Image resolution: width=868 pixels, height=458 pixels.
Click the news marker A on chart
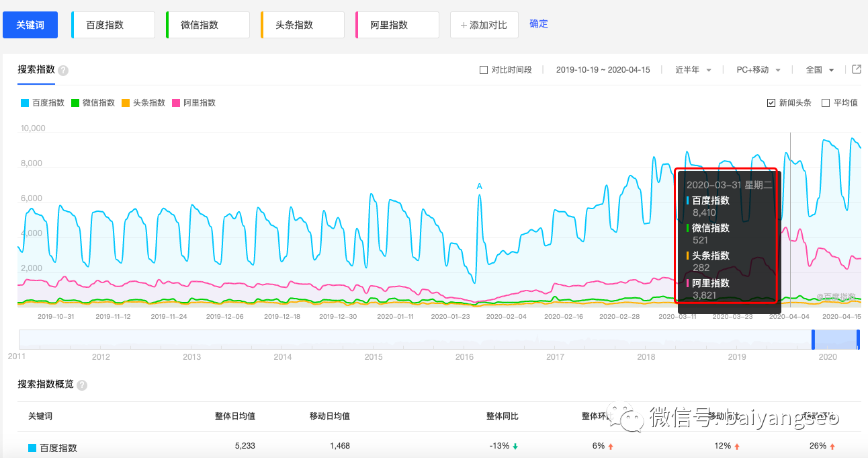479,186
